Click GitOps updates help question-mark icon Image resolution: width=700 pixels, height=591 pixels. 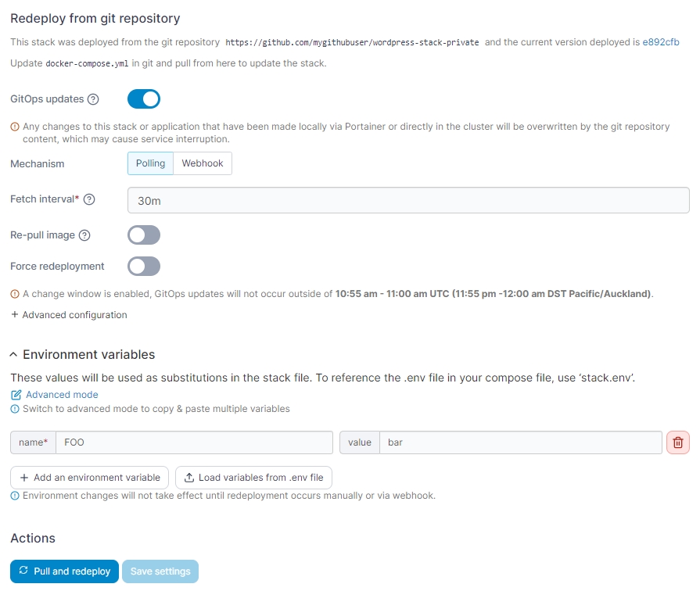94,99
